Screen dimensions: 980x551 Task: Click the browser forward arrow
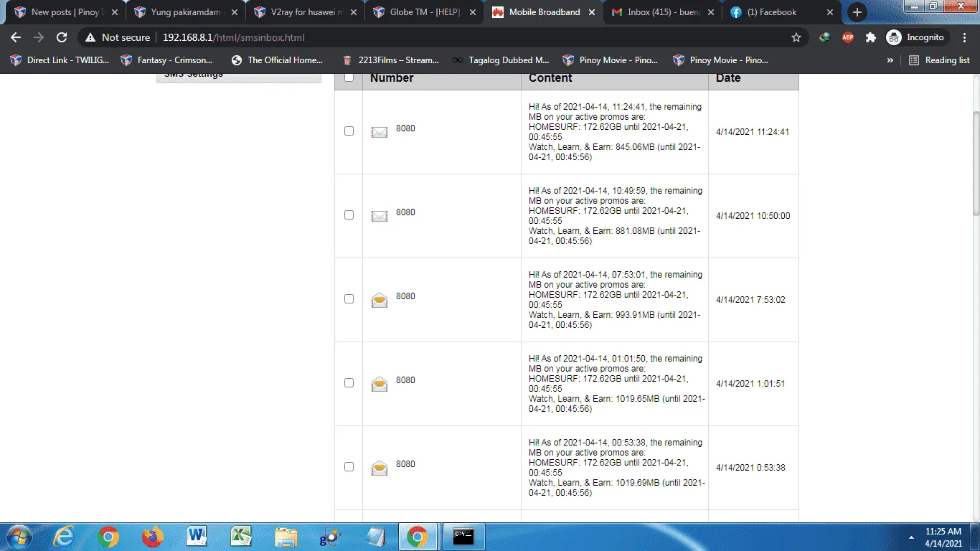39,37
